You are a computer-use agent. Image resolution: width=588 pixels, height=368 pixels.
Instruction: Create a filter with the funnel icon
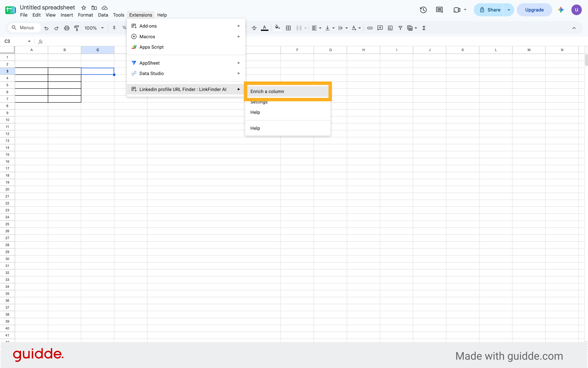click(400, 28)
